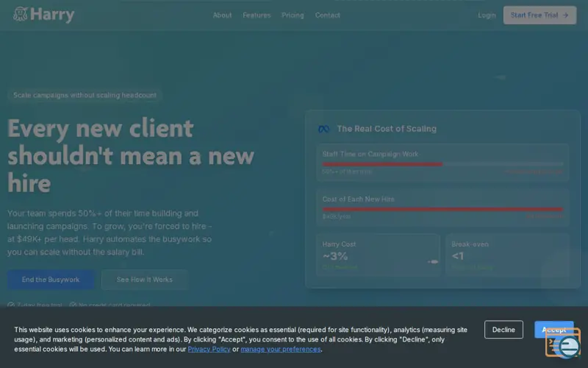The image size is (588, 368).
Task: Click the Staff Time on Campaign Work progress bar
Action: [442, 164]
